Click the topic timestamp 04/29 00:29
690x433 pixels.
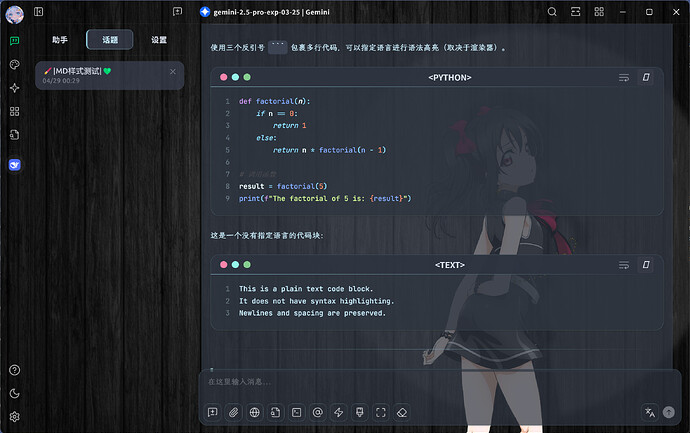pos(61,81)
